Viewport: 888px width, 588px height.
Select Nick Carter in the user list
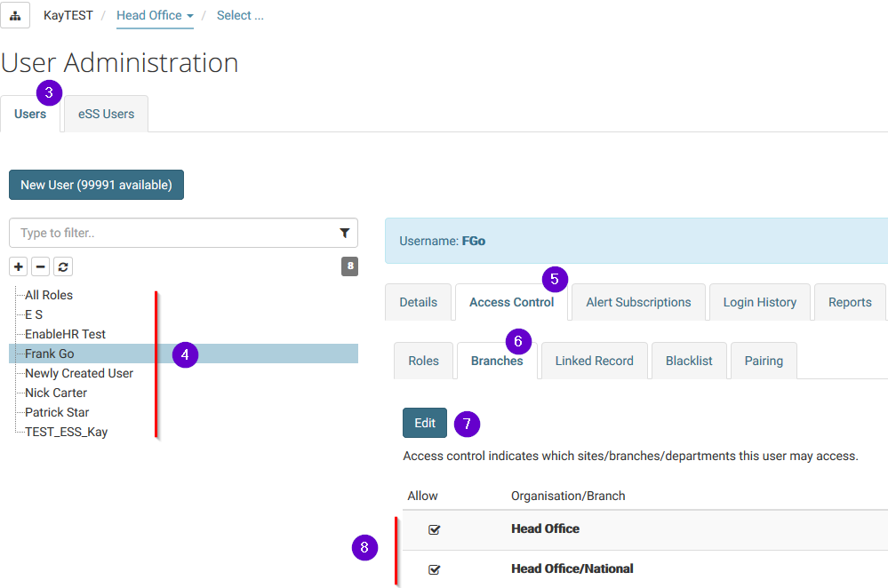pos(56,393)
